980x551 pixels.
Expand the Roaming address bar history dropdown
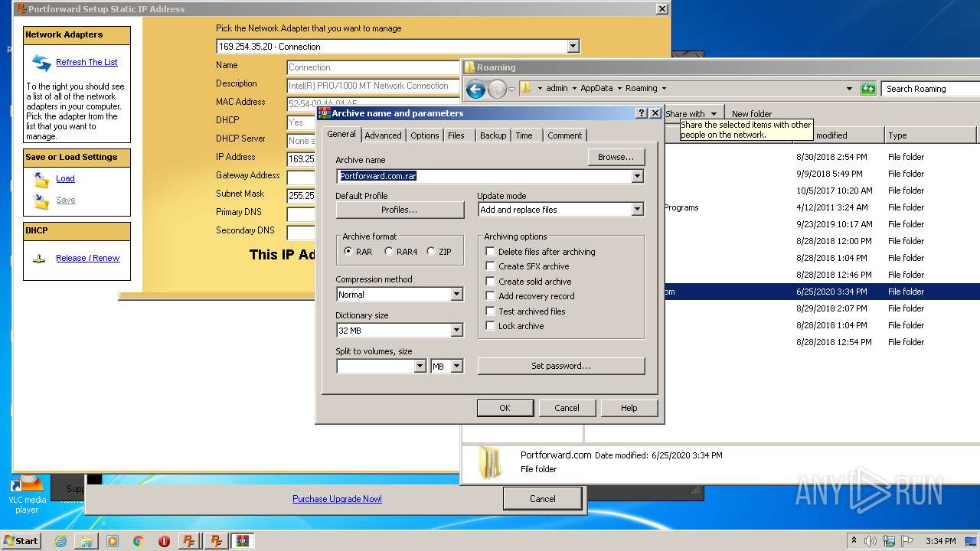849,89
